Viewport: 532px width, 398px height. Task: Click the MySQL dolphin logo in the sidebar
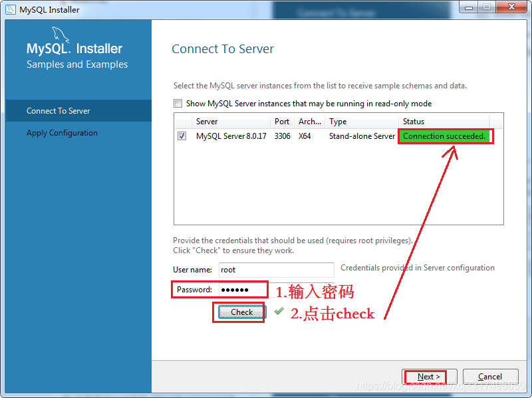tap(60, 35)
